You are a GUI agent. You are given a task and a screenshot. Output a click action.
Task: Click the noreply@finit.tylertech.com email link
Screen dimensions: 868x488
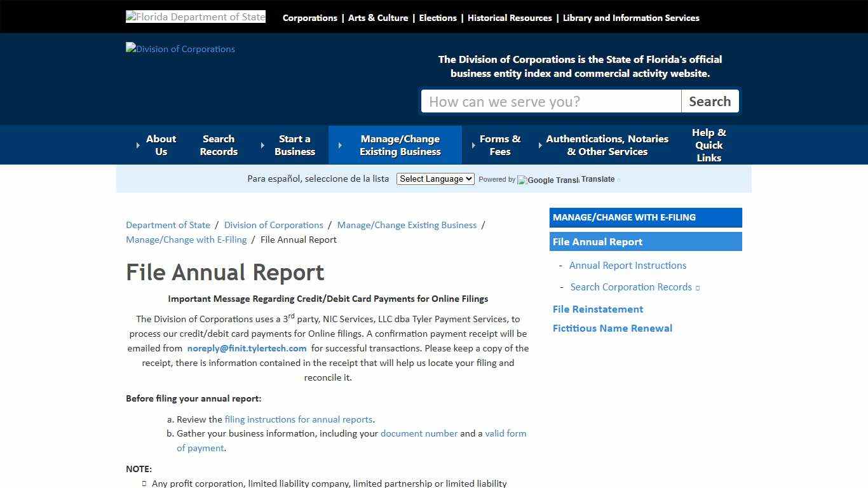pyautogui.click(x=247, y=348)
